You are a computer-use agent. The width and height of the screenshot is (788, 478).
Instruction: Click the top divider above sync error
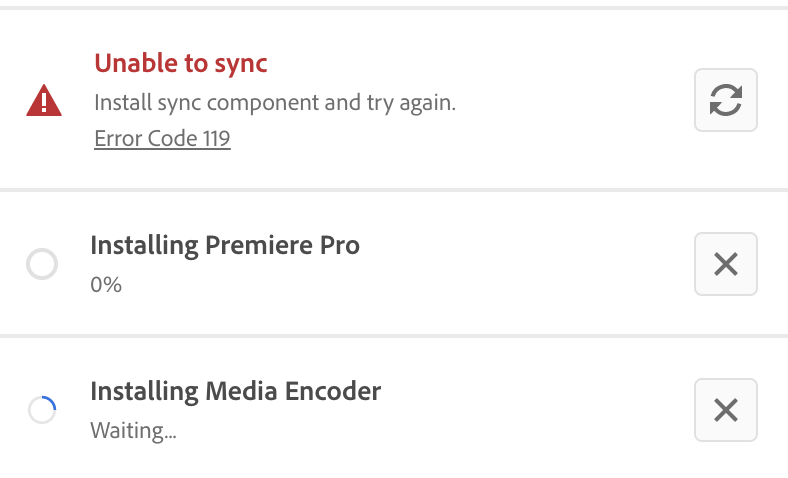click(394, 8)
